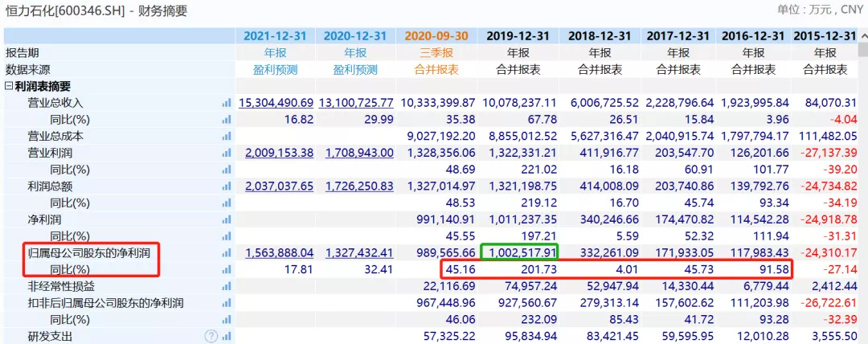Open chart icon for 营业利润 row
Viewport: 868px width, 344px height.
pos(226,153)
